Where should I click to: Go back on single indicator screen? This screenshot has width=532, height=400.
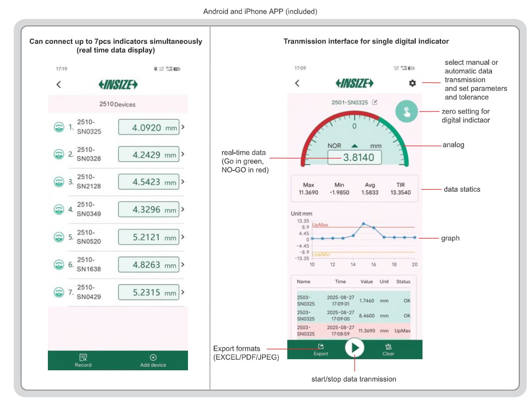coord(297,83)
